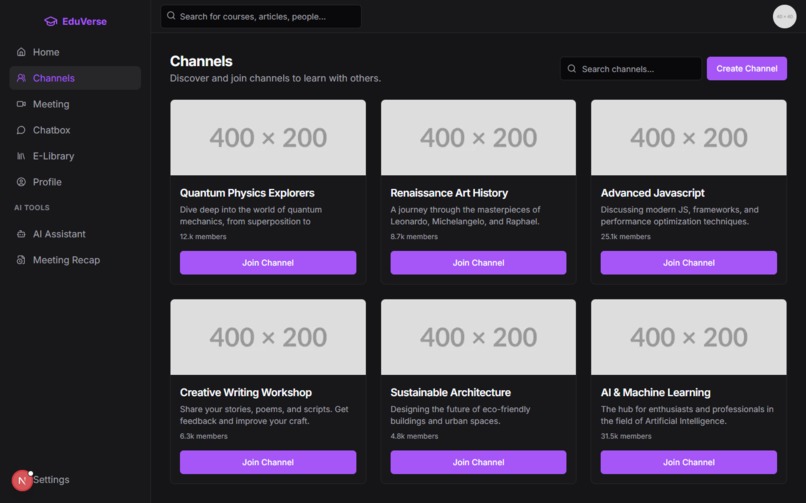806x503 pixels.
Task: Click the Renaissance Art History title
Action: point(449,193)
